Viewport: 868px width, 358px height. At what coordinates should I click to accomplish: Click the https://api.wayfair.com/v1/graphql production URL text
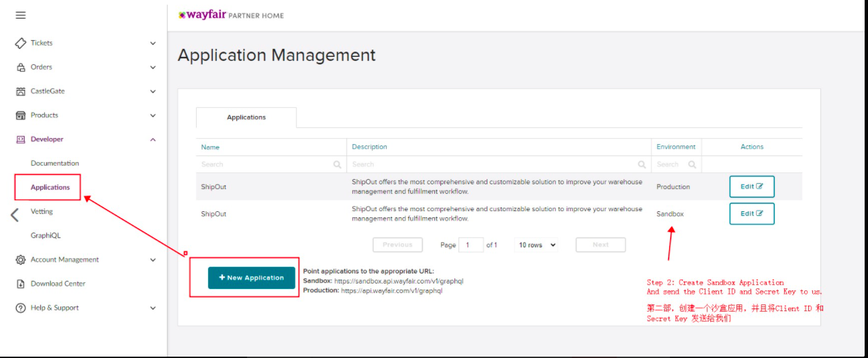tap(392, 291)
